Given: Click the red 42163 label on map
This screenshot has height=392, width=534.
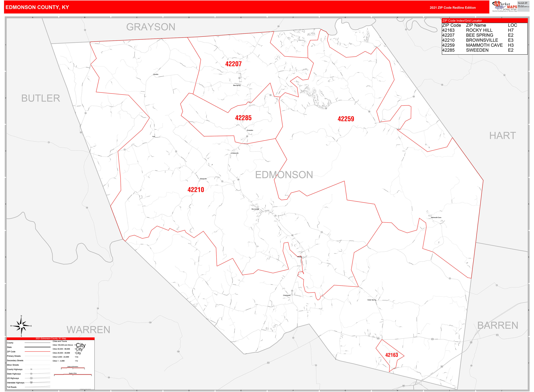Looking at the screenshot, I should coord(392,355).
